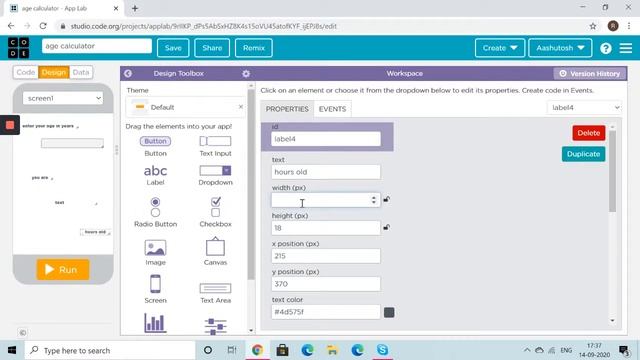Switch to the Design tab
The height and width of the screenshot is (360, 640).
tap(53, 72)
